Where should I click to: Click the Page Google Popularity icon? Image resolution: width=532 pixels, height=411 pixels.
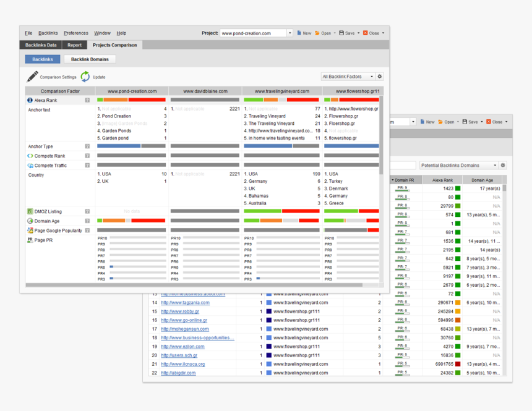point(30,231)
